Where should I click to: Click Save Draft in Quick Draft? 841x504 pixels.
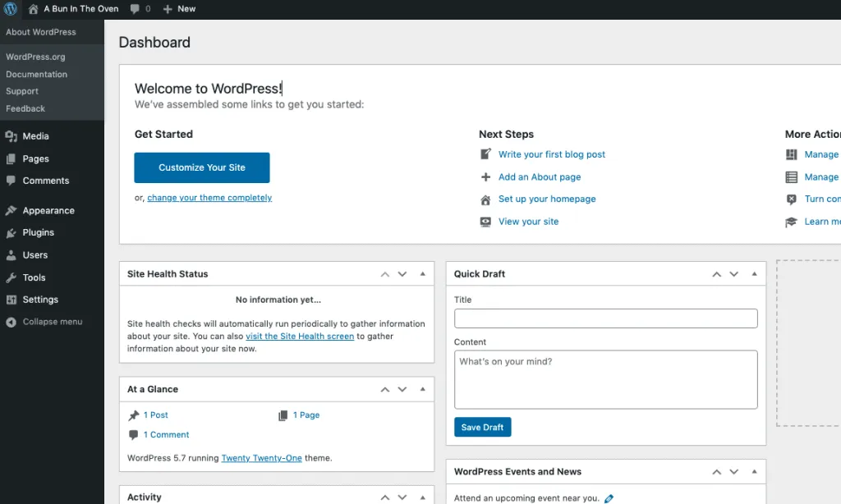pos(482,427)
